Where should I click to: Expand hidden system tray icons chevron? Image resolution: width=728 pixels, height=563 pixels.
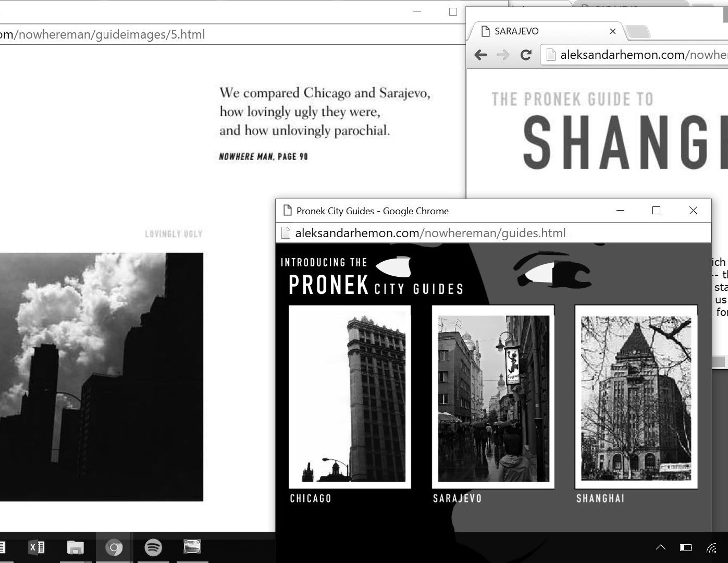click(661, 547)
